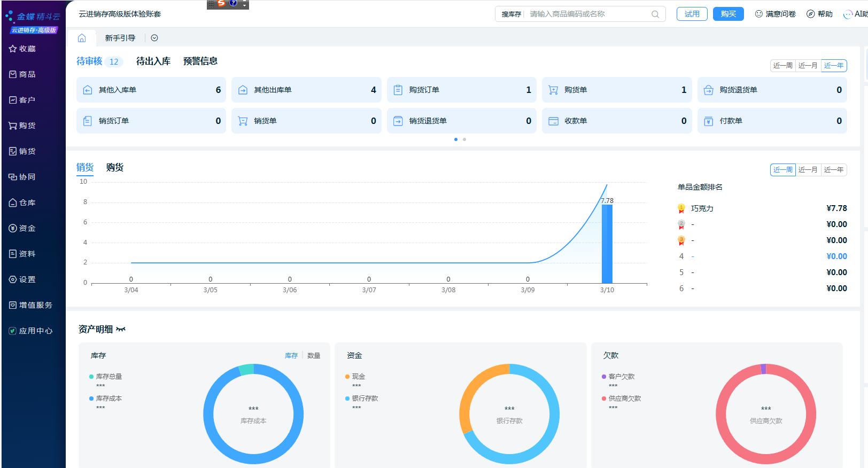
Task: Open the 搜库存 search type dropdown
Action: [x=511, y=14]
